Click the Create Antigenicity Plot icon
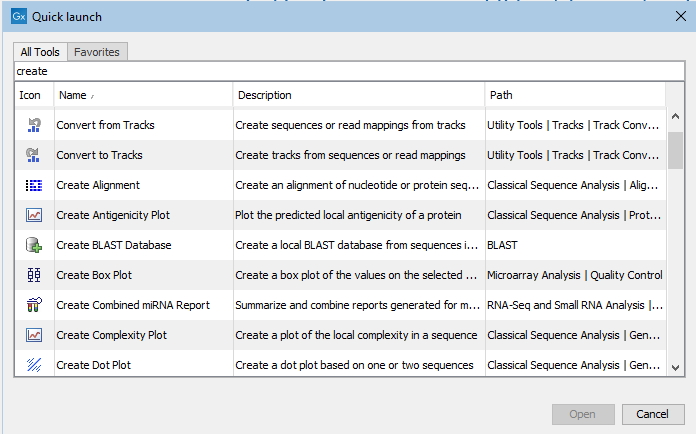The height and width of the screenshot is (434, 696). (x=34, y=215)
